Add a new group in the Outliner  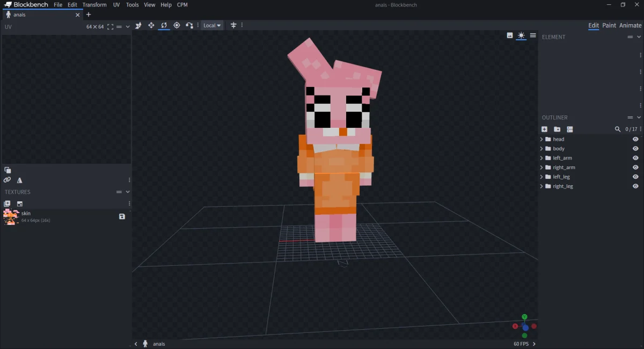(x=557, y=129)
